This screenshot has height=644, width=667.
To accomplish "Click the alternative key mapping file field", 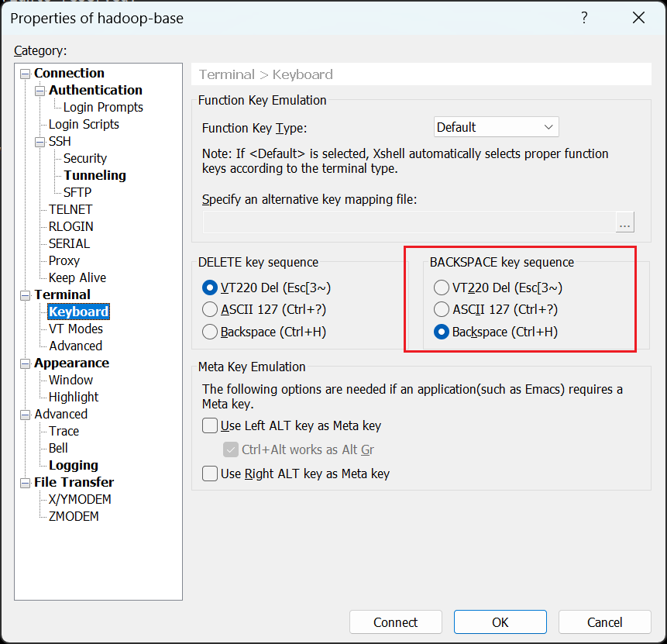I will point(409,222).
